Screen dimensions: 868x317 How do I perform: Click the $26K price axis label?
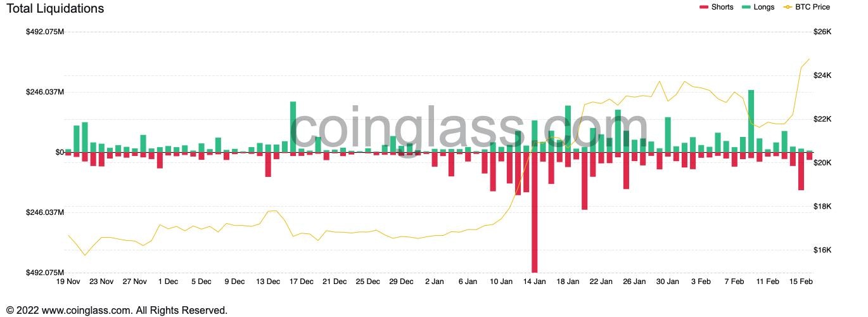[822, 32]
